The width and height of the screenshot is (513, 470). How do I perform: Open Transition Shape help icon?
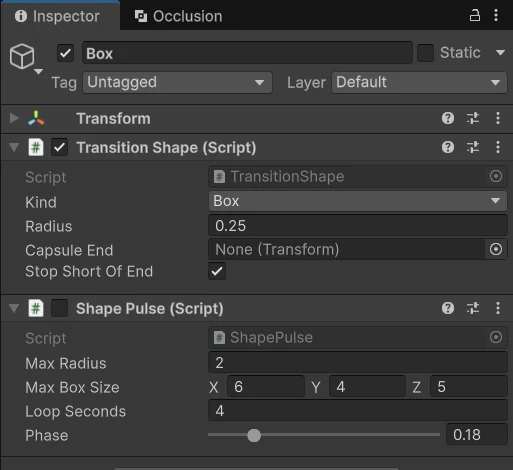[448, 147]
